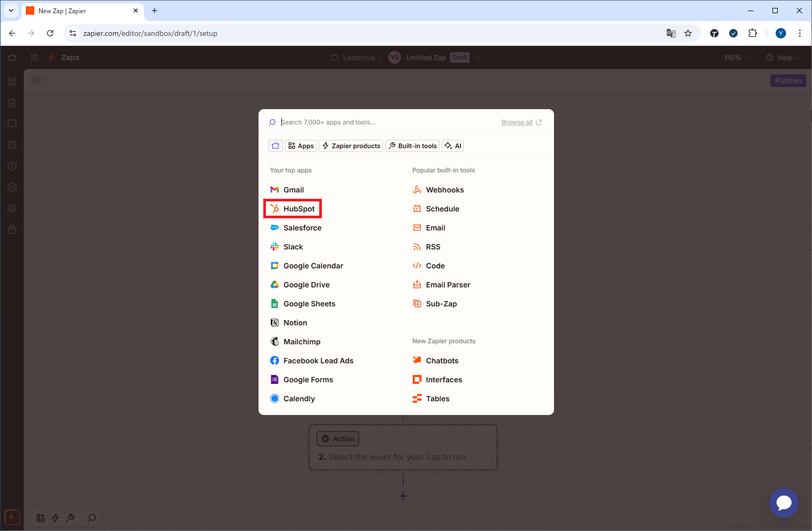This screenshot has width=812, height=531.
Task: Open the sidebar history clock icon
Action: (12, 166)
